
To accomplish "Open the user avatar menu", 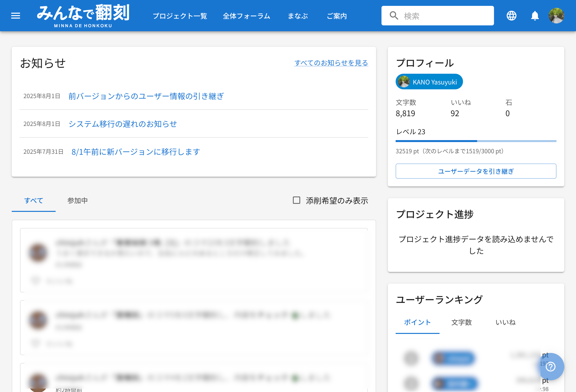I will [x=556, y=16].
